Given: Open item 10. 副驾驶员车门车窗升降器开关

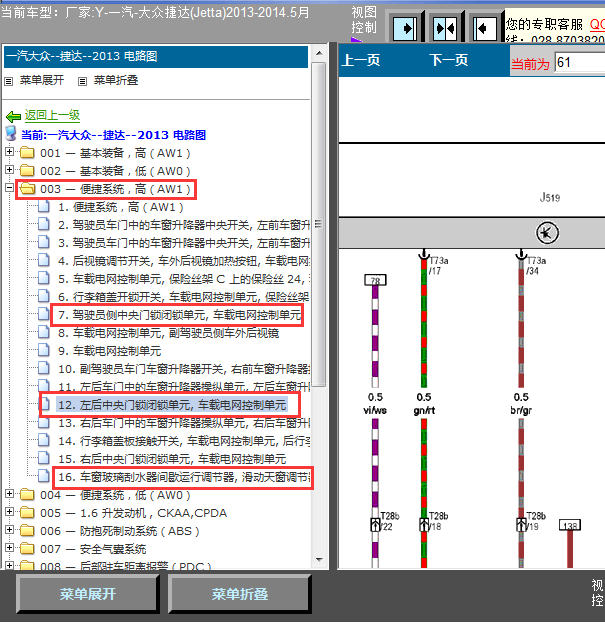Looking at the screenshot, I should coord(184,369).
